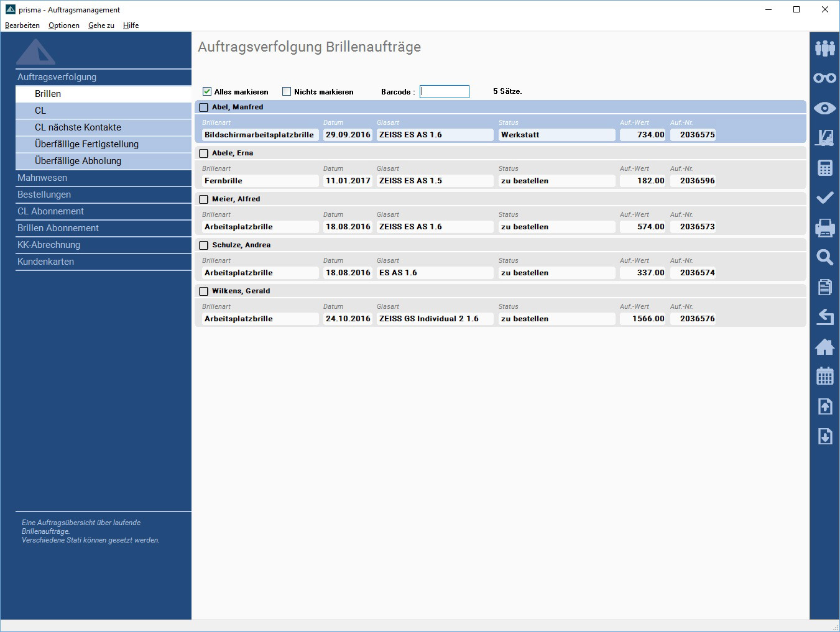Expand the KK-Abrechnung section
The image size is (840, 632).
[x=103, y=245]
